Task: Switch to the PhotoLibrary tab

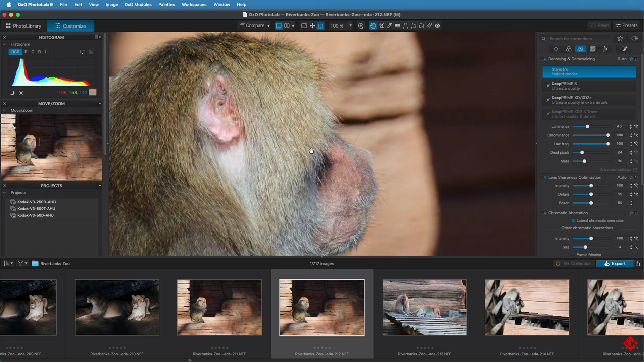Action: coord(23,26)
